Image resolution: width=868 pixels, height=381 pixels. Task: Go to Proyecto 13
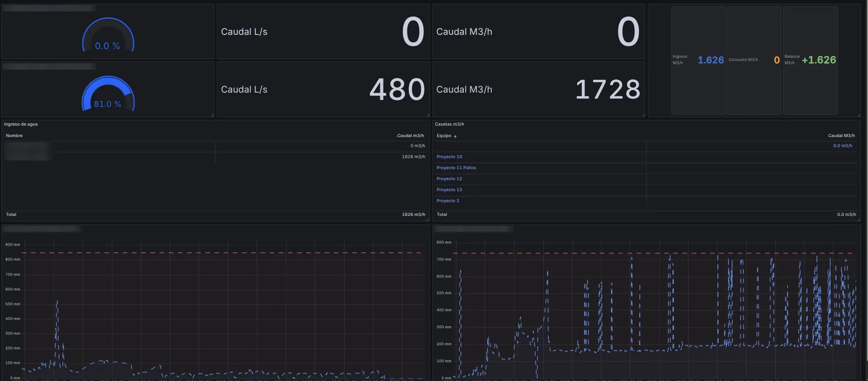point(449,190)
